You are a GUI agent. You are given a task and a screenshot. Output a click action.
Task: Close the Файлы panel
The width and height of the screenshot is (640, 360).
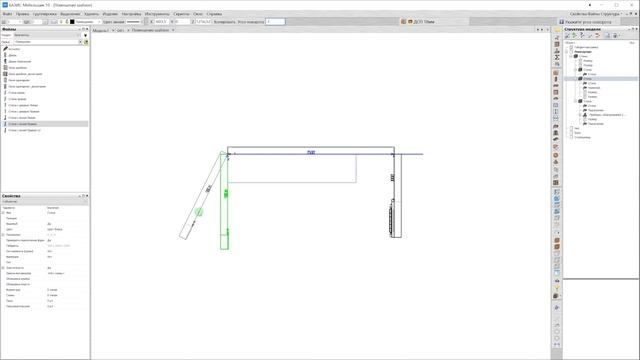(x=87, y=29)
